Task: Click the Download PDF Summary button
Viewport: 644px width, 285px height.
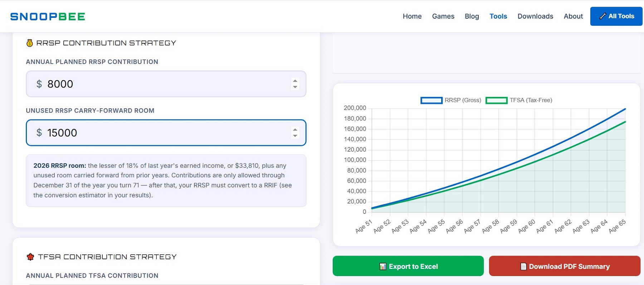Action: [x=565, y=266]
